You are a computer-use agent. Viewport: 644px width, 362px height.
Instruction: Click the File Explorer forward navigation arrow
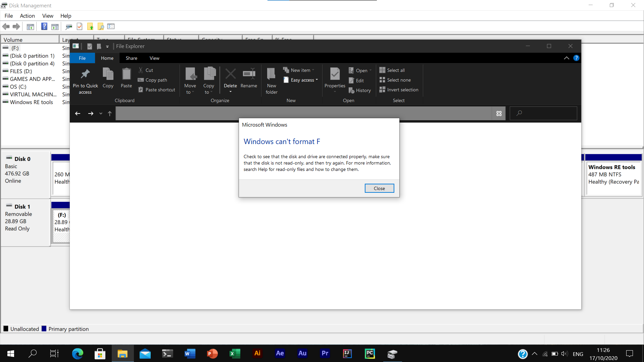tap(91, 114)
